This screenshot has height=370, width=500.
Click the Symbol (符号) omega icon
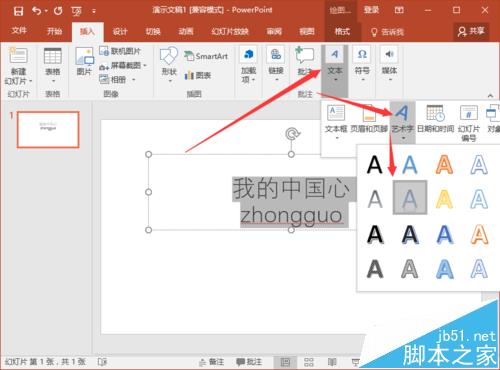point(362,54)
